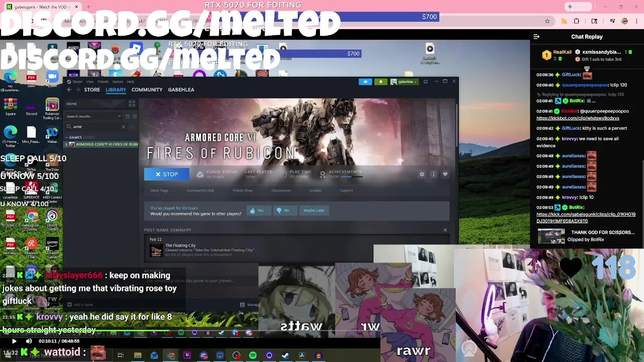644x362 pixels.
Task: Open the Store Page link
Action: click(159, 190)
